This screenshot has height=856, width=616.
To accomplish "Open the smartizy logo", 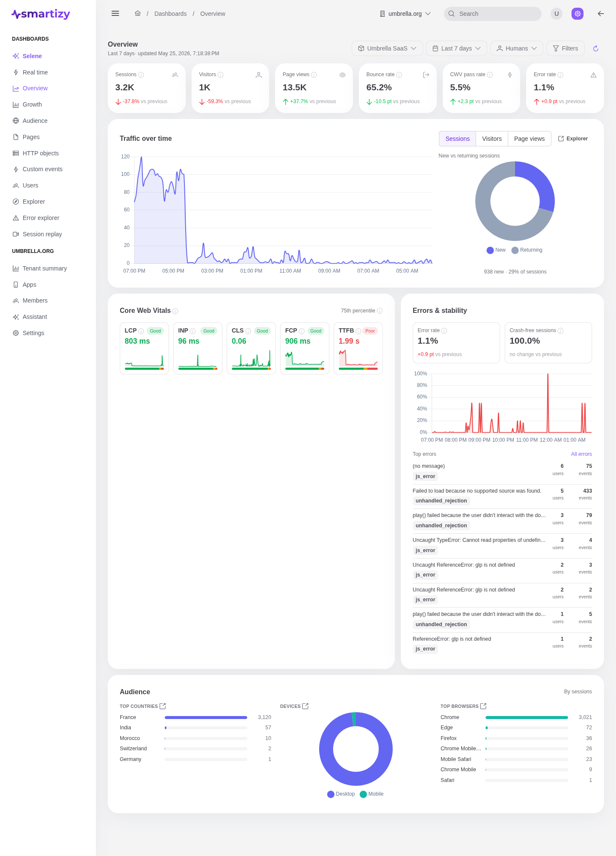I will point(41,14).
